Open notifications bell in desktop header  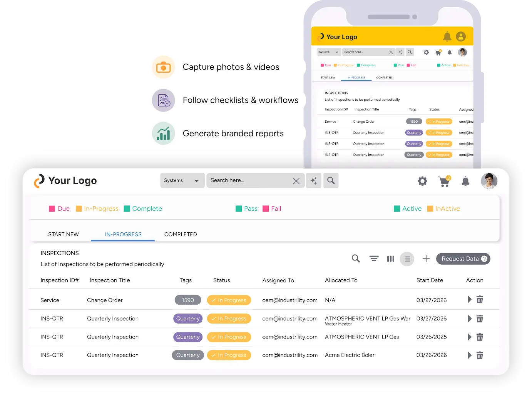pyautogui.click(x=465, y=181)
